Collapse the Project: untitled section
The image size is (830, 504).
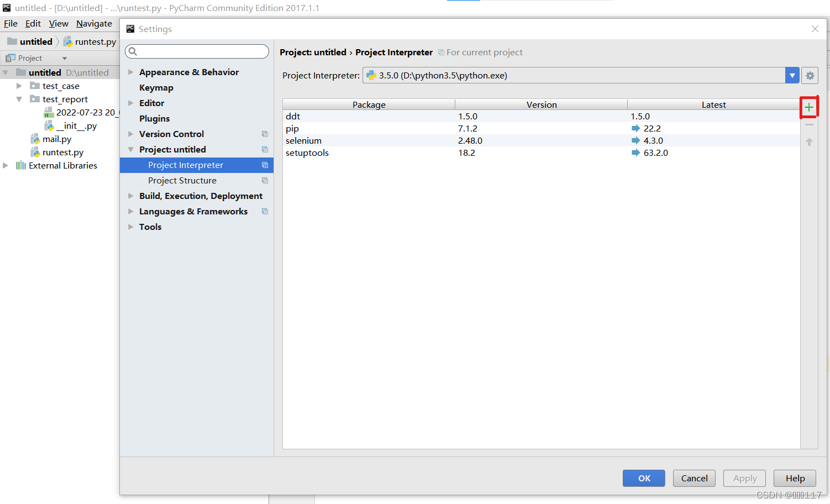tap(130, 149)
